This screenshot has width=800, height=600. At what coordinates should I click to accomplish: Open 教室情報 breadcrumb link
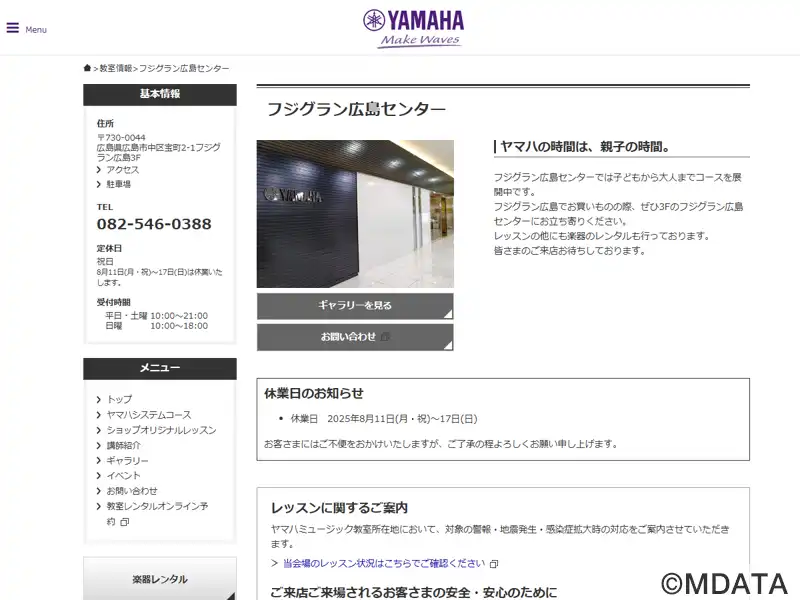[x=116, y=68]
